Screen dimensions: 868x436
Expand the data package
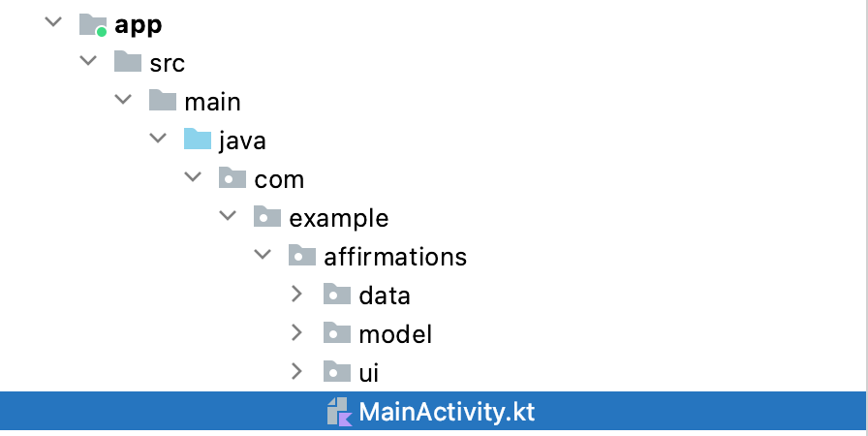pyautogui.click(x=296, y=295)
